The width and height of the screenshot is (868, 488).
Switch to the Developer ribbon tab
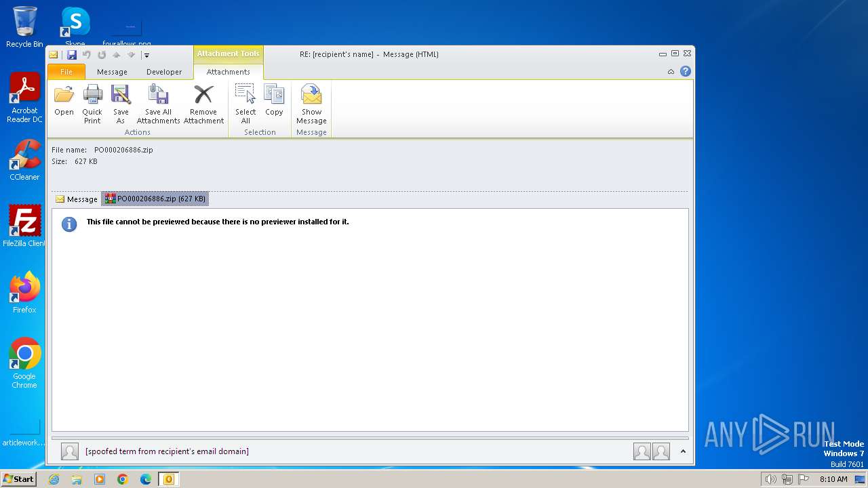click(164, 72)
